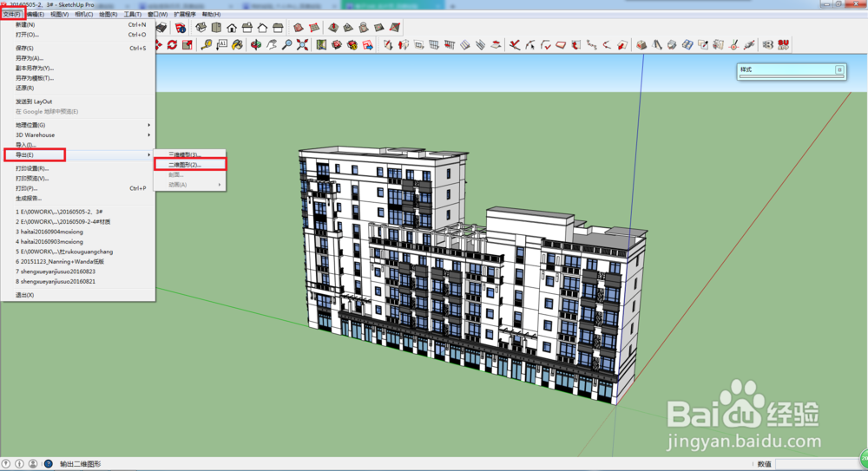The width and height of the screenshot is (868, 471).
Task: Choose 保存(S) menu entry
Action: pos(77,49)
